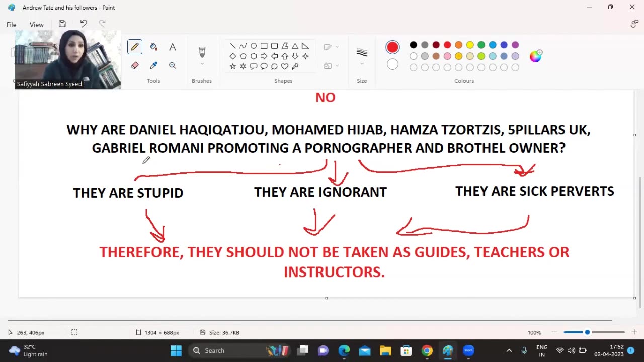This screenshot has height=362, width=644.
Task: Open the Windows Start menu
Action: click(x=176, y=351)
